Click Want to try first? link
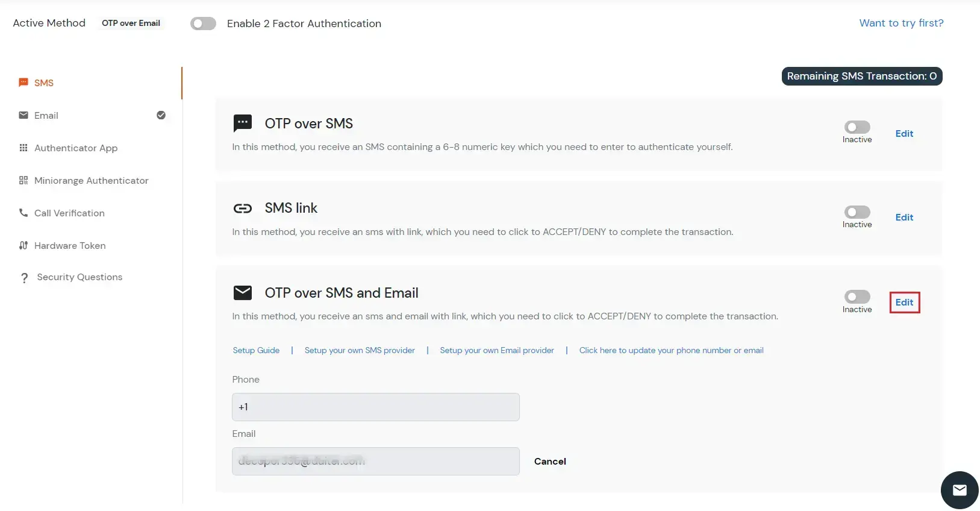980x511 pixels. 901,23
